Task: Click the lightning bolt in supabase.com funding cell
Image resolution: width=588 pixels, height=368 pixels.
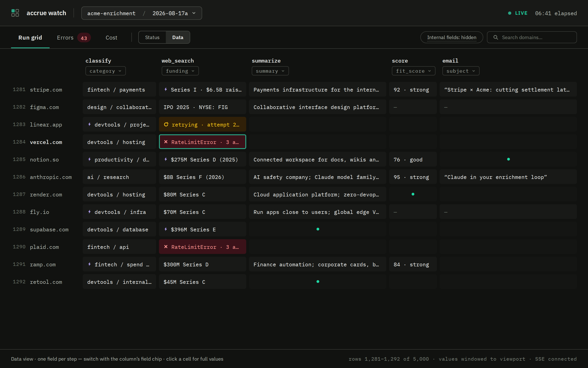Action: [166, 229]
